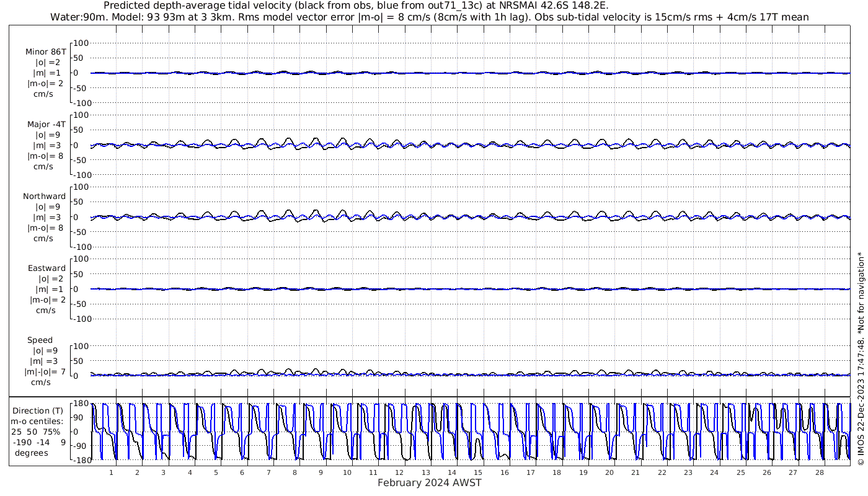The height and width of the screenshot is (496, 868).
Task: Click '|m-o|= 8' in the Northward panel
Action: 45,228
